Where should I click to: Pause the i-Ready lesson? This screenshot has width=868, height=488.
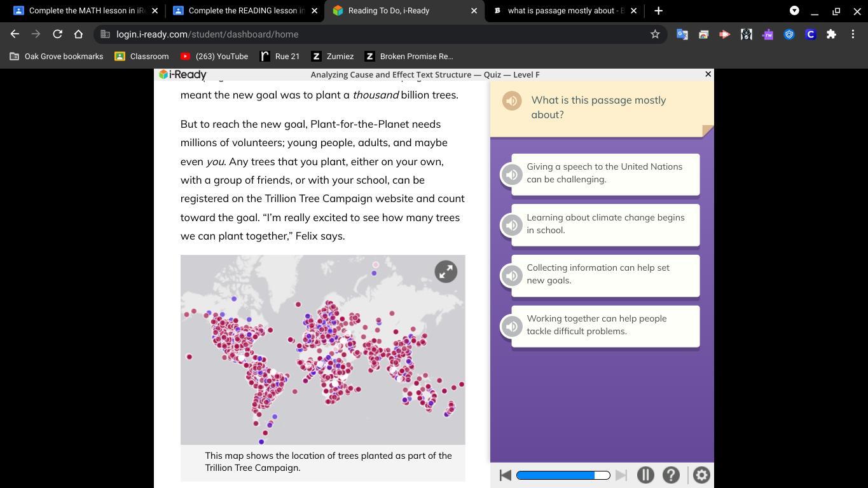[x=645, y=475]
